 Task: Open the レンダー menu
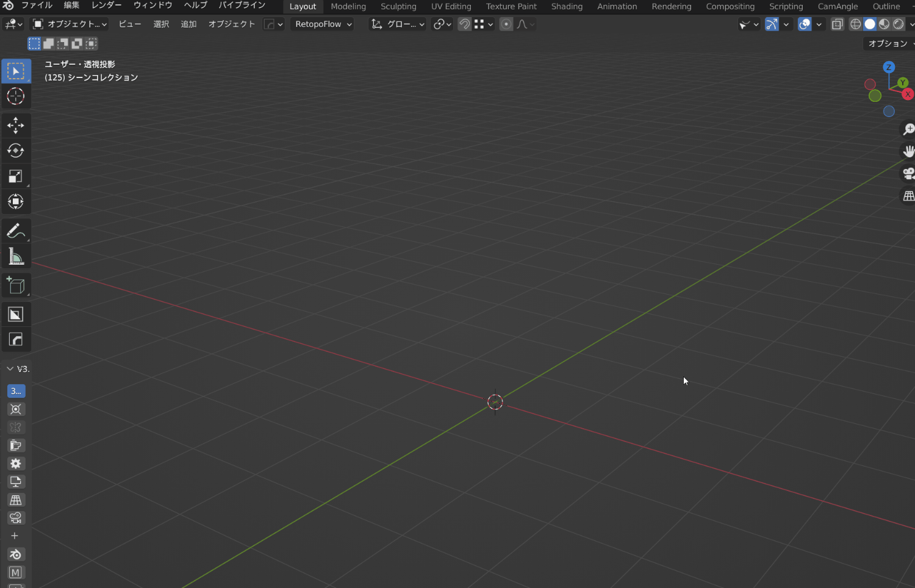coord(107,5)
